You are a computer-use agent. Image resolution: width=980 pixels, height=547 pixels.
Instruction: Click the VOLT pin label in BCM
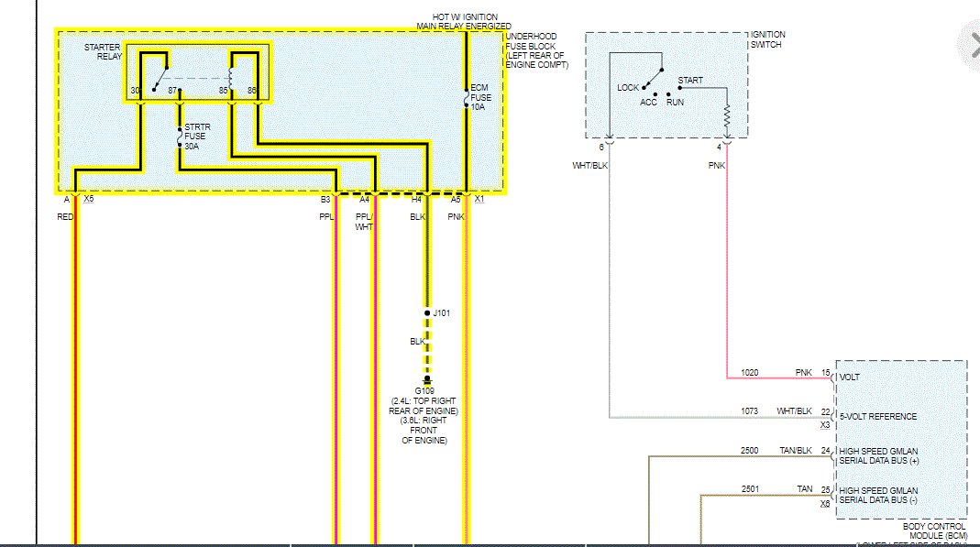850,377
